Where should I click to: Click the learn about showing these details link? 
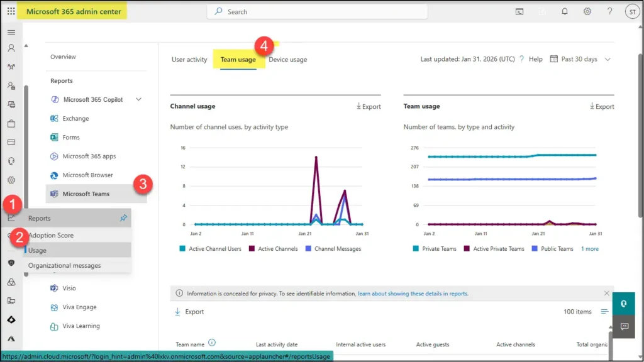click(414, 293)
